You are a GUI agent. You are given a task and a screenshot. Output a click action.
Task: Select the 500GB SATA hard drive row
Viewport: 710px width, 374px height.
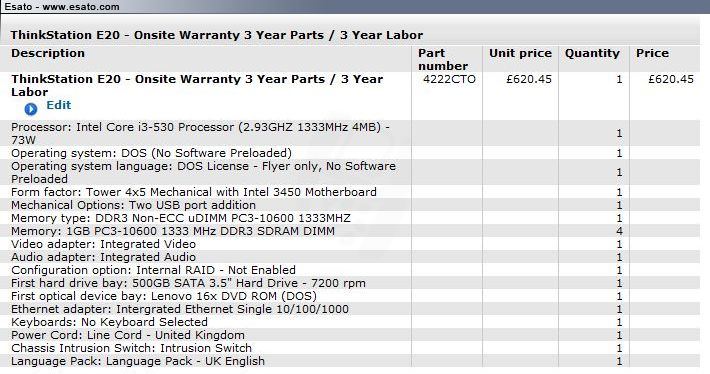click(350, 283)
